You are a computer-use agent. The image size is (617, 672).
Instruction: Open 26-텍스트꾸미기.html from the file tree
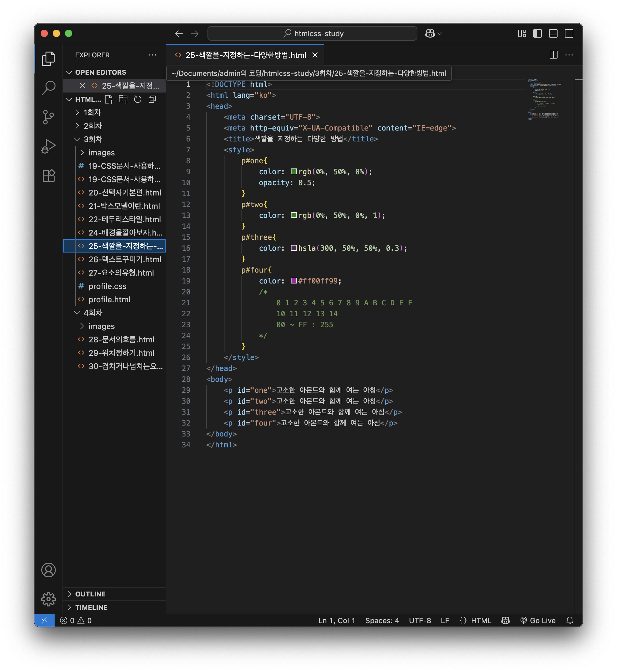[125, 259]
